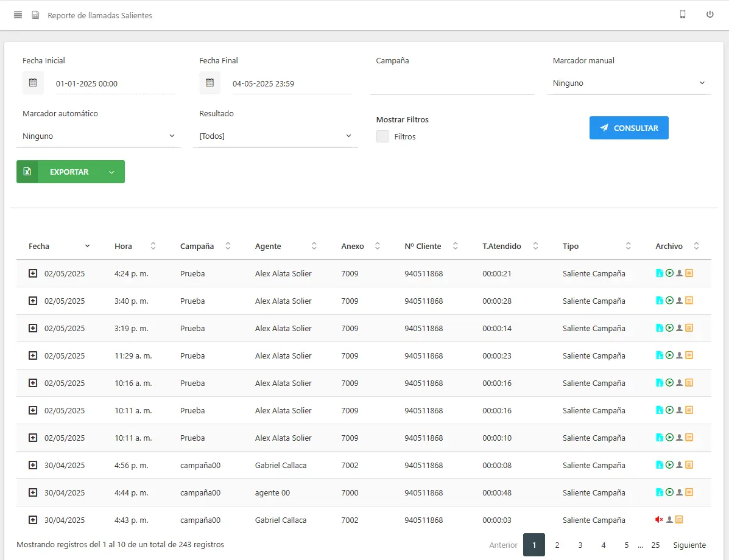Download audio file for the 10:16 a. m. call

pyautogui.click(x=659, y=383)
